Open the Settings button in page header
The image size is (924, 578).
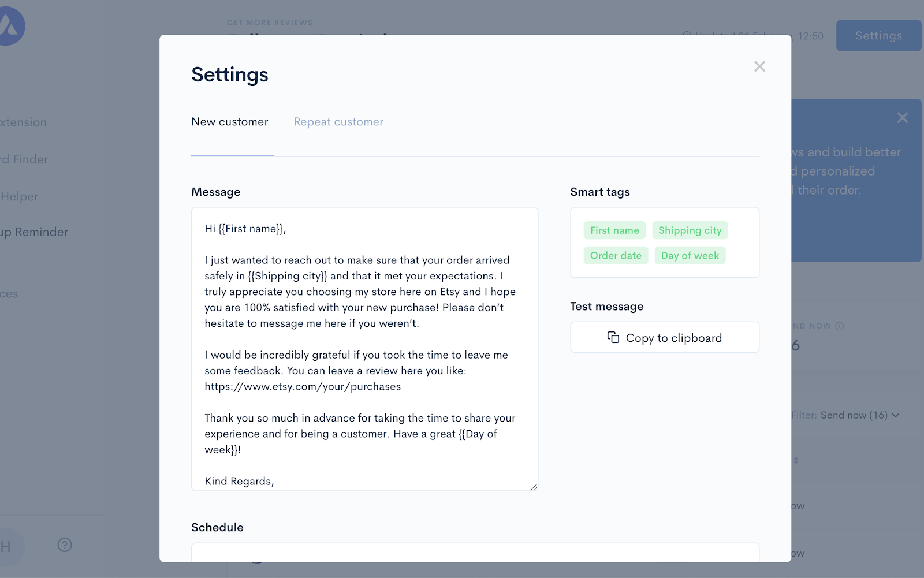[x=878, y=36]
